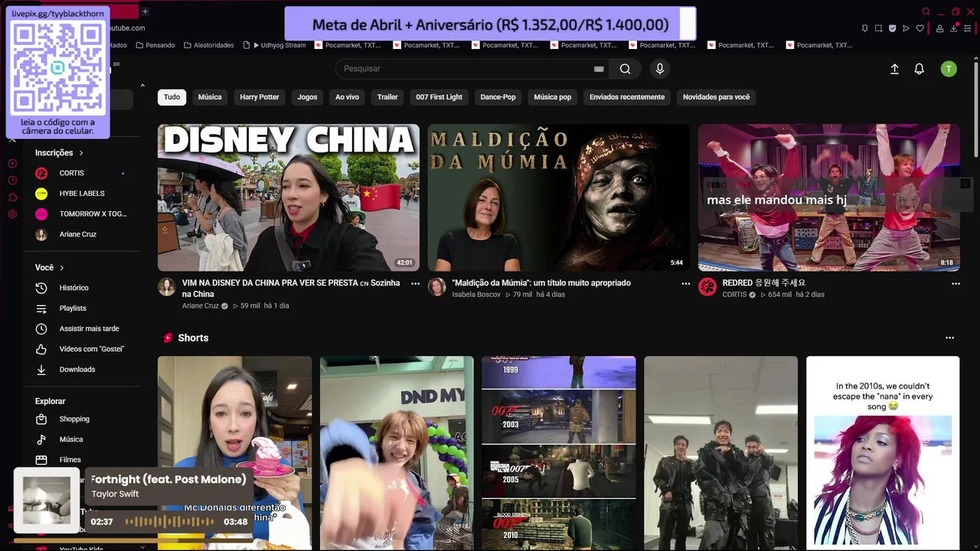Click the YouTube upload arrow icon
The height and width of the screenshot is (551, 980).
click(x=894, y=69)
